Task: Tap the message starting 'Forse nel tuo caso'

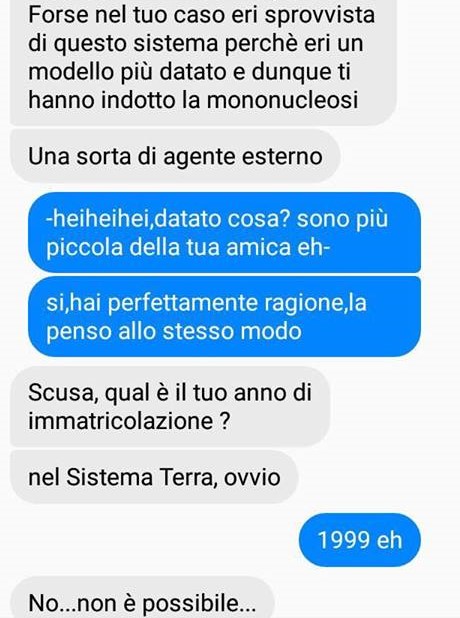Action: (x=203, y=61)
